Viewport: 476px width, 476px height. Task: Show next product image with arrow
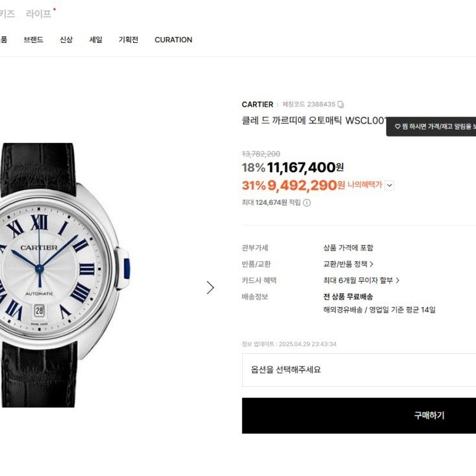click(x=210, y=287)
